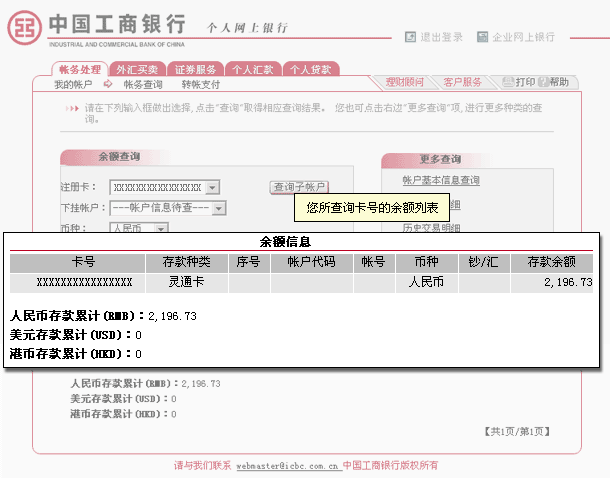Click the help question-mark icon
The width and height of the screenshot is (610, 478).
click(x=543, y=82)
